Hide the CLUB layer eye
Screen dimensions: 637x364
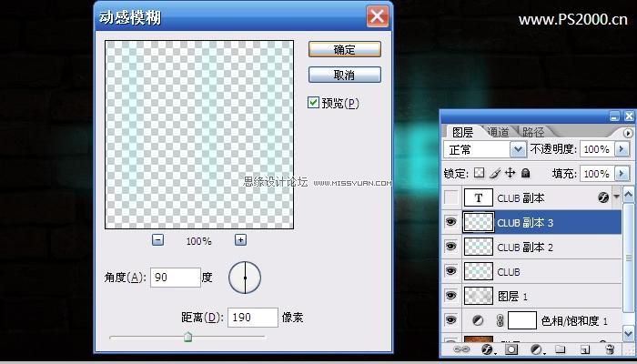coord(451,271)
